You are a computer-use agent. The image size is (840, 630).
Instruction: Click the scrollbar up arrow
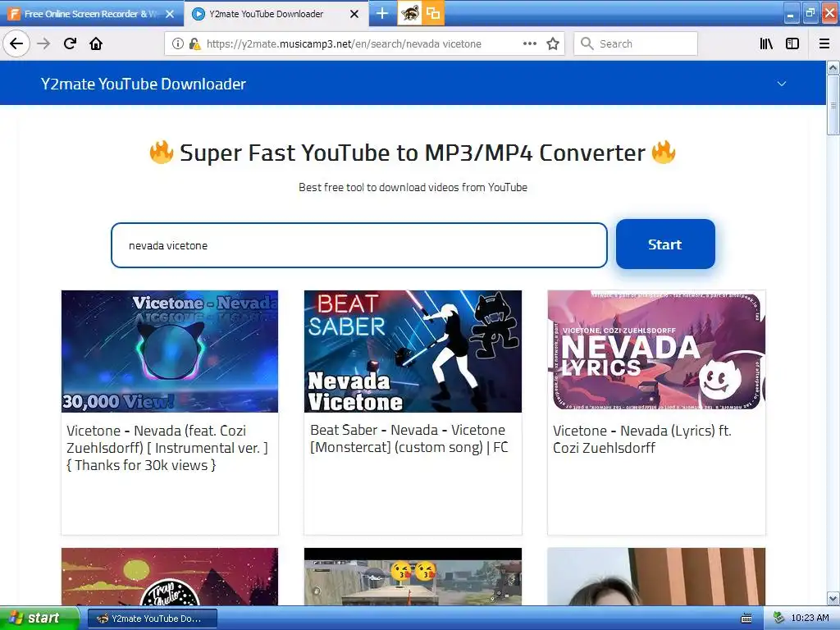[833, 68]
